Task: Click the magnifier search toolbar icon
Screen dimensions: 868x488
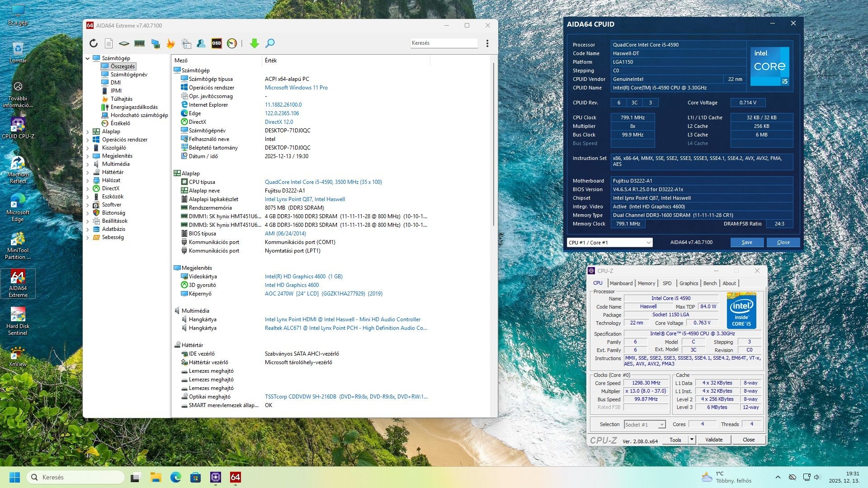Action: point(270,43)
